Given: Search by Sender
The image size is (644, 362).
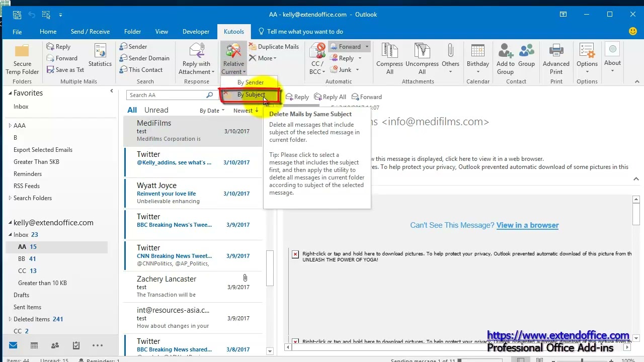Looking at the screenshot, I should coord(133,47).
